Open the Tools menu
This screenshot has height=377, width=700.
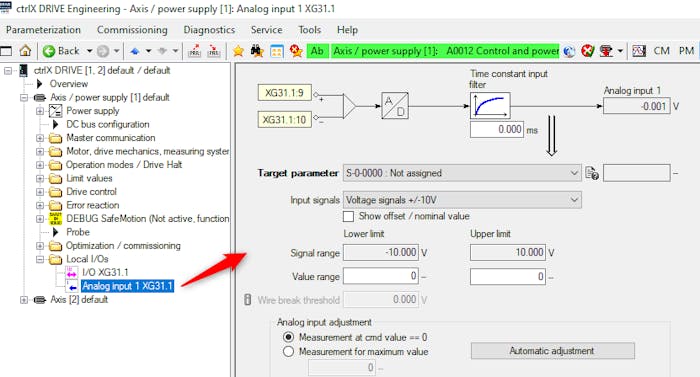coord(309,30)
